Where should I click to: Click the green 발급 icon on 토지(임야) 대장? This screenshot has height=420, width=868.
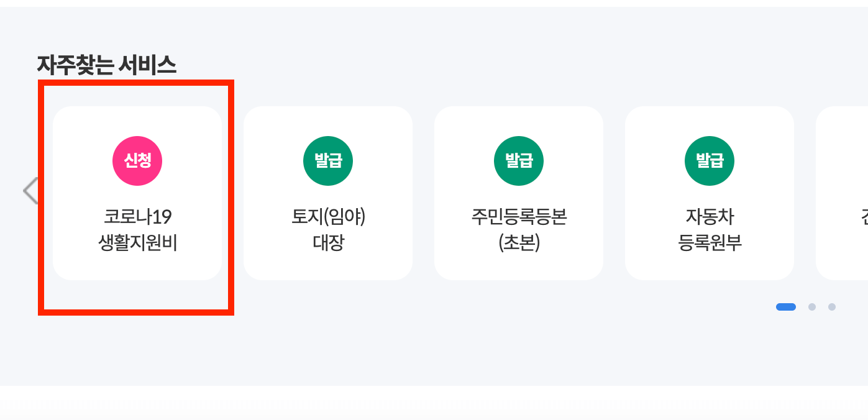pyautogui.click(x=328, y=160)
